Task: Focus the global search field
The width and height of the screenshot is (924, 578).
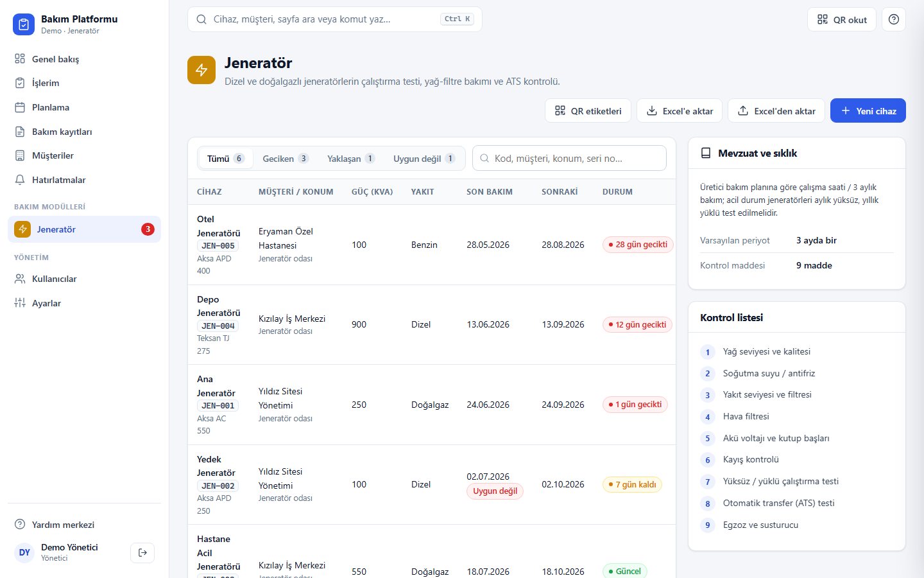Action: (335, 19)
